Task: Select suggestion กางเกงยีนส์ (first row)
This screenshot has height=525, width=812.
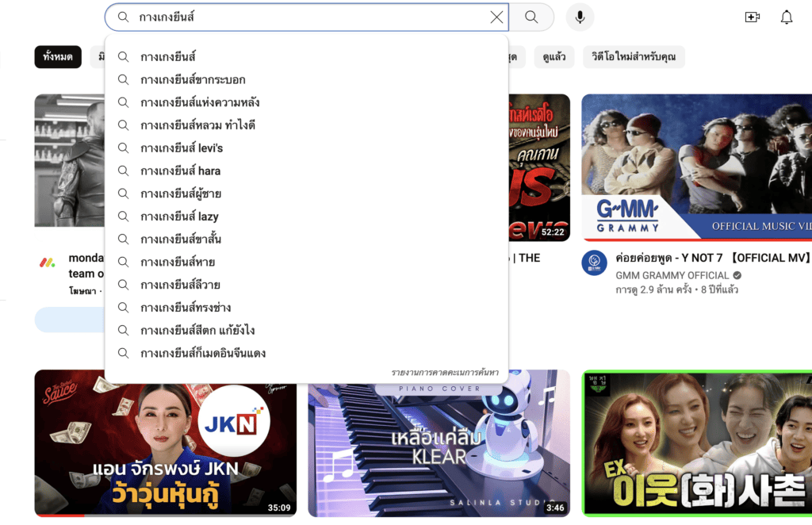Action: coord(306,57)
